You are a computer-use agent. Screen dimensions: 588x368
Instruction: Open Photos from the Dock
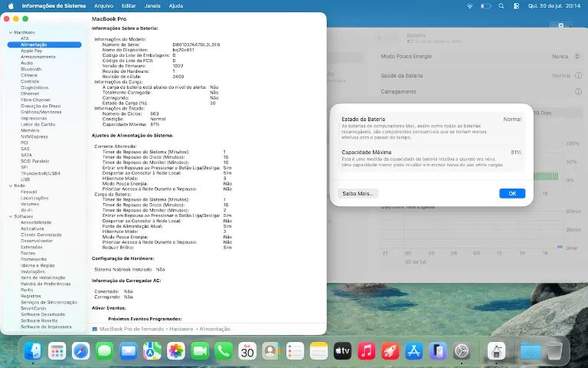[176, 351]
